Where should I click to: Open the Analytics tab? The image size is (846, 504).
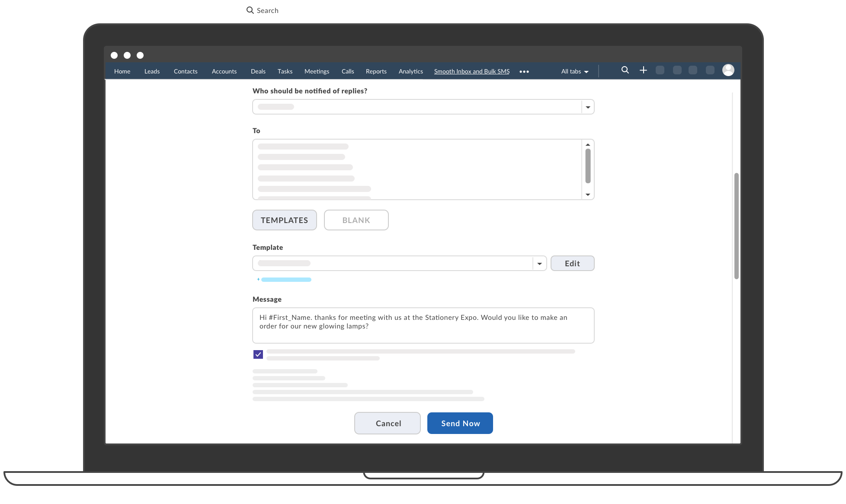click(x=411, y=71)
